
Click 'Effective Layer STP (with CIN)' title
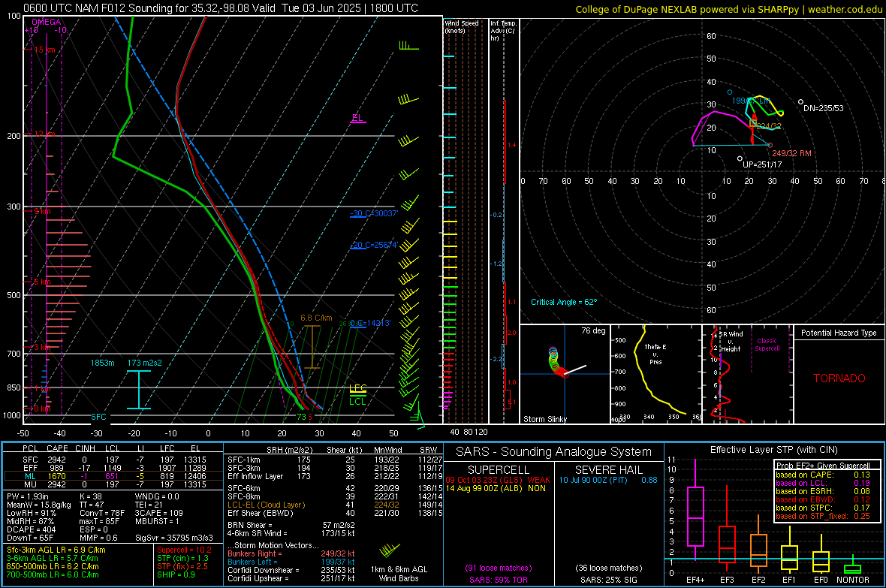point(773,450)
